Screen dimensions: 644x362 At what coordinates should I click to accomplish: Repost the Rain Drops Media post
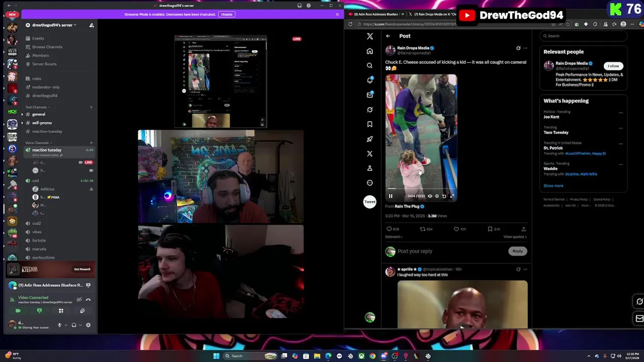(423, 229)
